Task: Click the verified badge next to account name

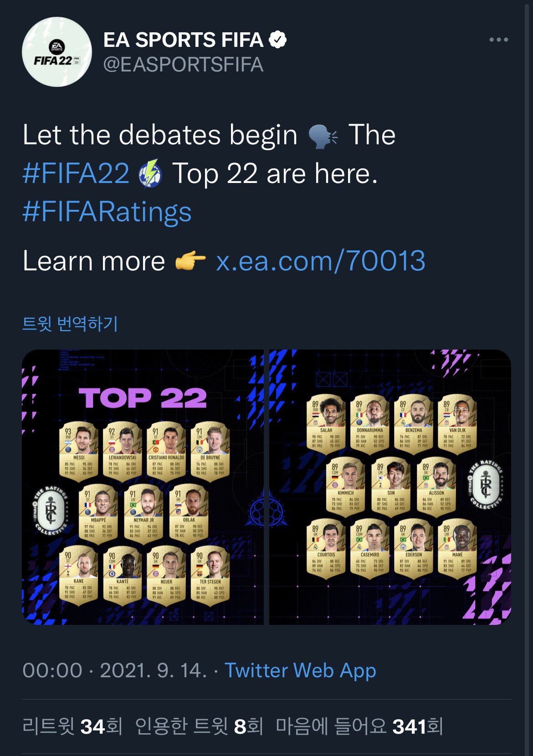Action: [277, 40]
